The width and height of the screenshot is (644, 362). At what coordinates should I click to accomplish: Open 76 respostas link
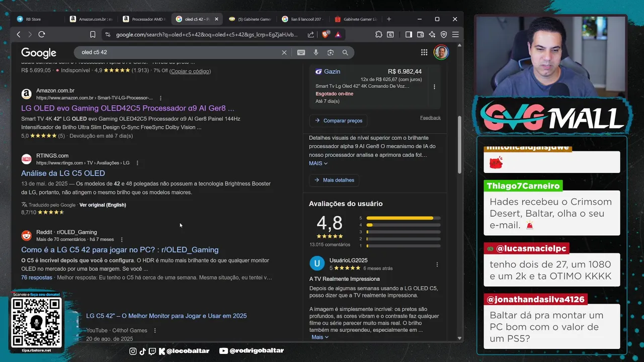37,278
